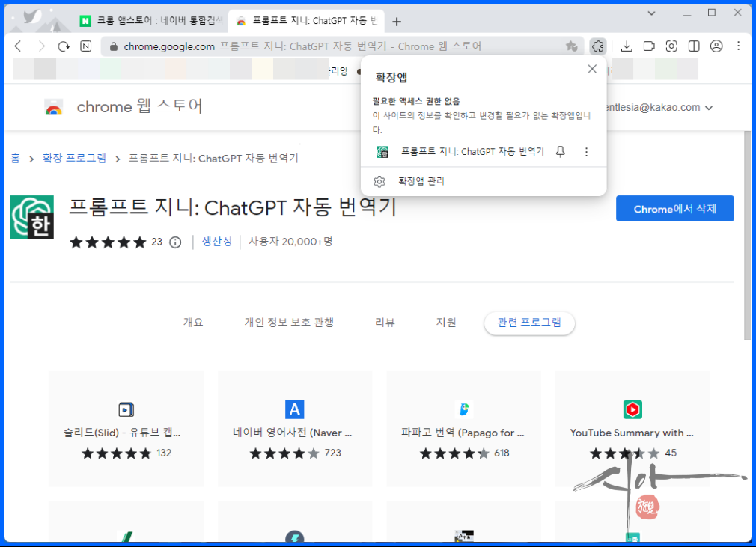Image resolution: width=756 pixels, height=547 pixels.
Task: Click Chrome에서 삭제 button
Action: coord(674,209)
